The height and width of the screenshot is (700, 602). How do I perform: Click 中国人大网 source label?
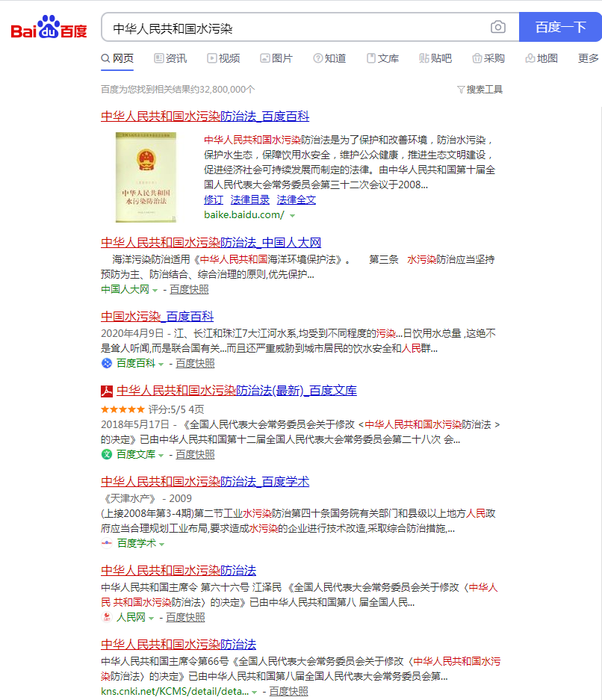tap(125, 289)
